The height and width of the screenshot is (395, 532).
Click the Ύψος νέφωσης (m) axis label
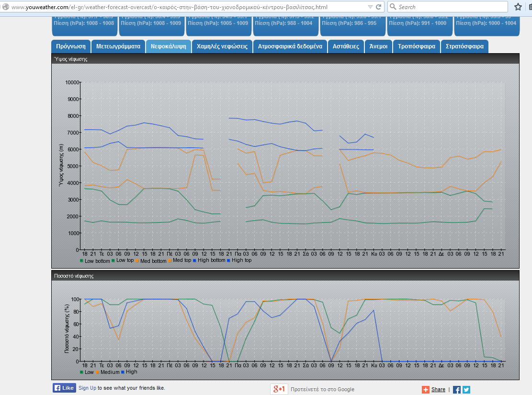point(61,165)
